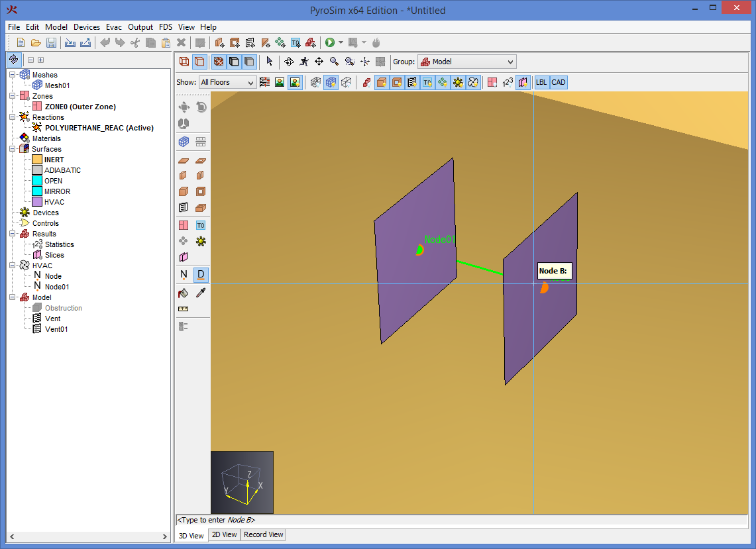
Task: Toggle visibility of HVAC fan objects
Action: click(x=473, y=82)
